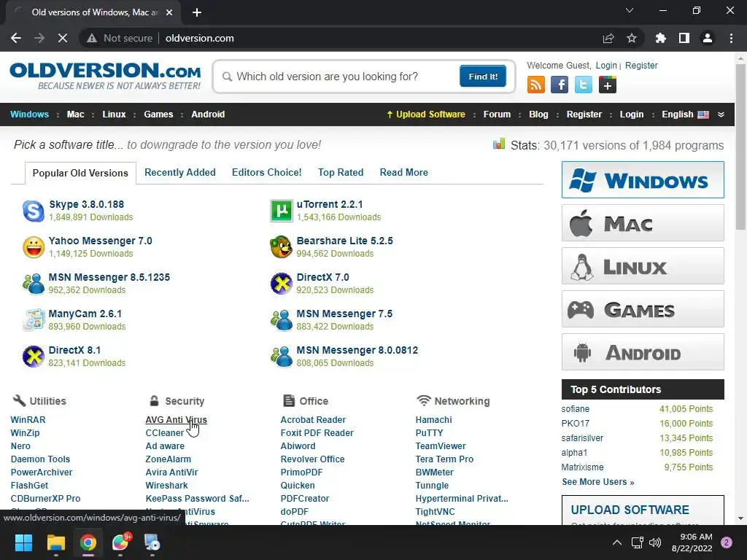Click the Yahoo Messenger smiley icon
This screenshot has width=747, height=560.
pos(34,248)
